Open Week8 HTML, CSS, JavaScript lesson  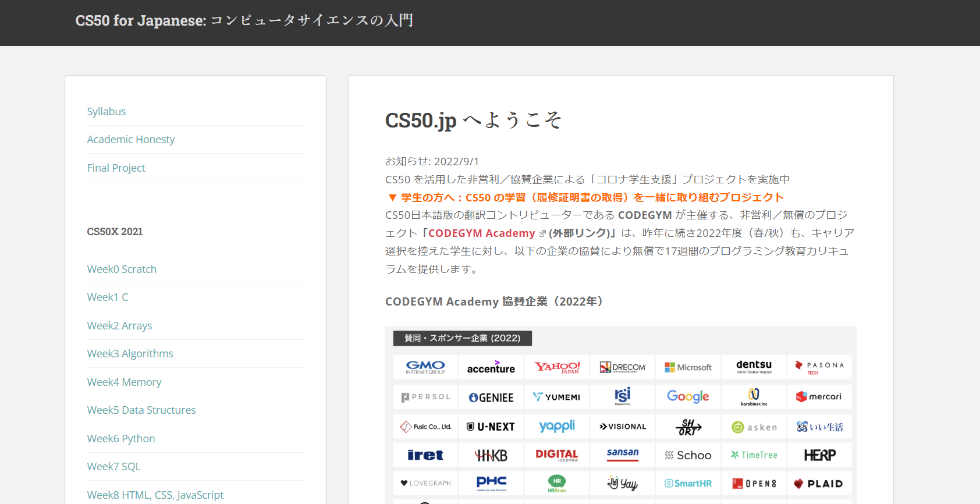click(155, 495)
